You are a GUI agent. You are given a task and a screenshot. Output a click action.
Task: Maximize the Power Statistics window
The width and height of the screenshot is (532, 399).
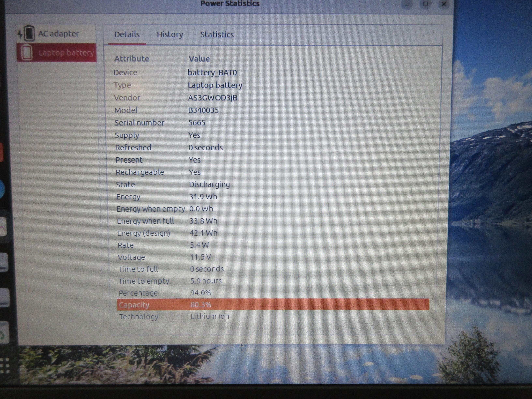pyautogui.click(x=425, y=4)
